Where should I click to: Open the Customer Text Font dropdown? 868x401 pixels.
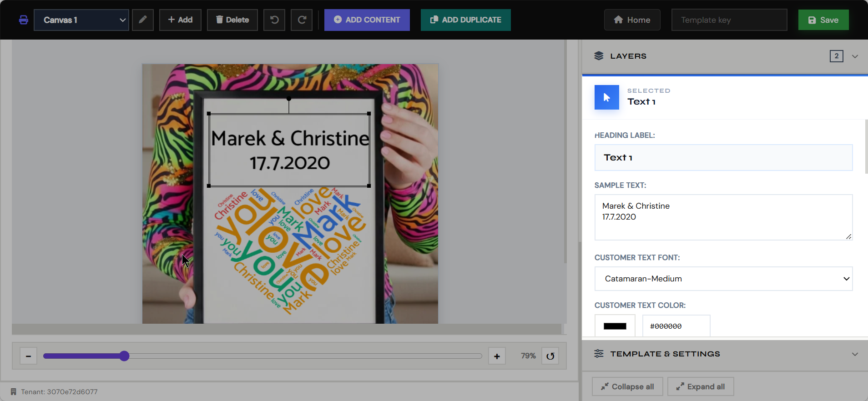click(x=723, y=279)
